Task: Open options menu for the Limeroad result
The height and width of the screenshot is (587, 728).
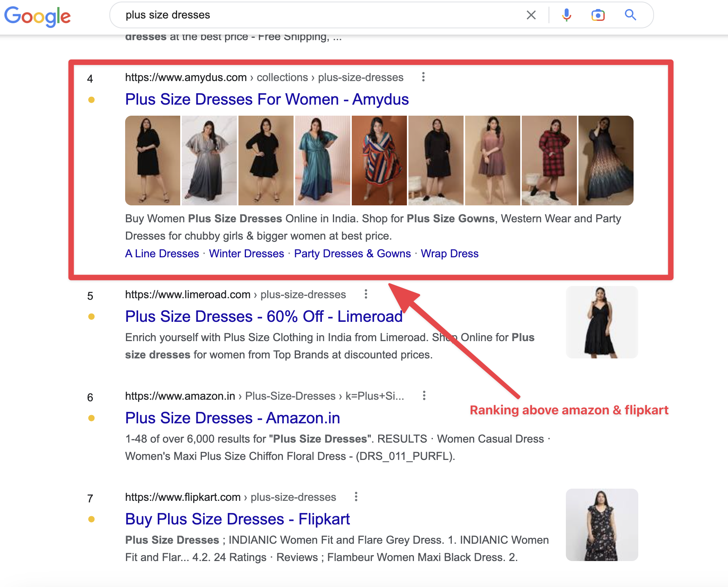Action: (x=366, y=294)
